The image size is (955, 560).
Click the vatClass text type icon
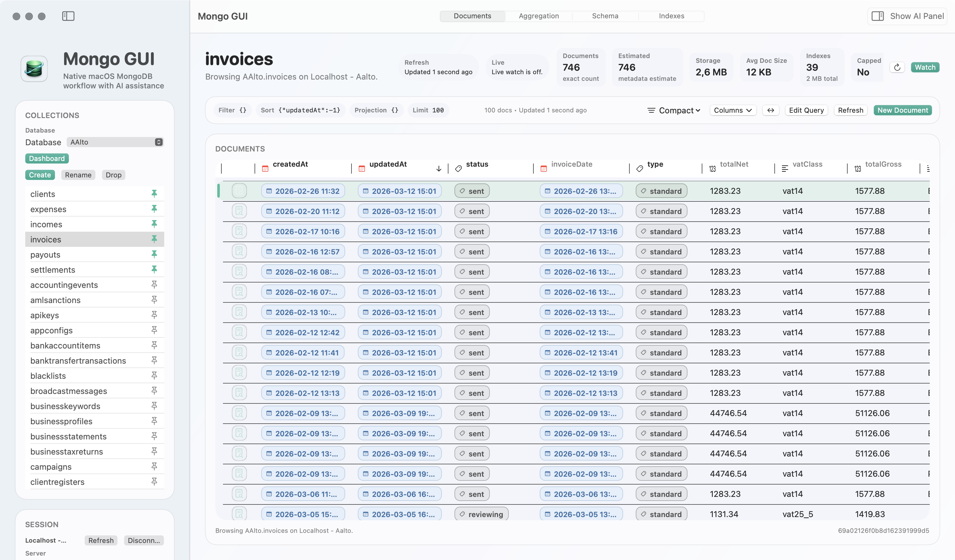click(x=785, y=169)
